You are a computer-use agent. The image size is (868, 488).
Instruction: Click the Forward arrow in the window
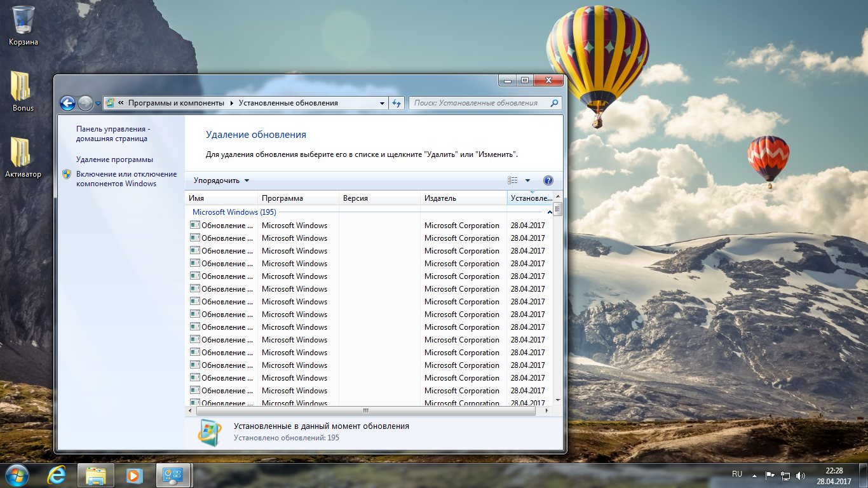[x=85, y=103]
